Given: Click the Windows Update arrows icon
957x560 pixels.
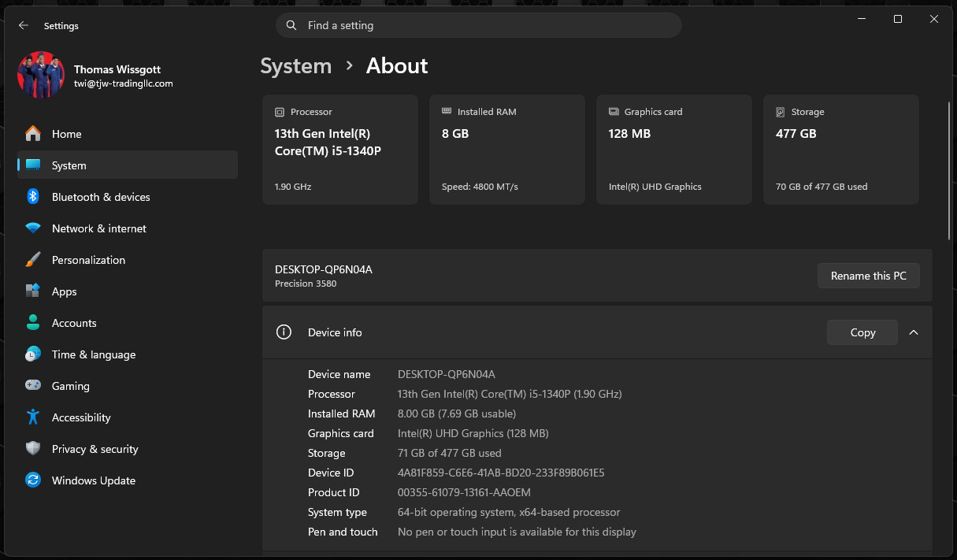Looking at the screenshot, I should [x=33, y=480].
